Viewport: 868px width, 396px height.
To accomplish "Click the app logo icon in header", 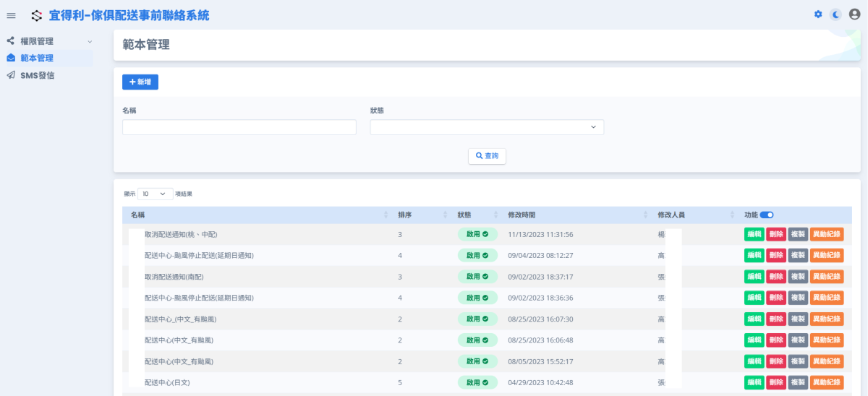I will [37, 15].
